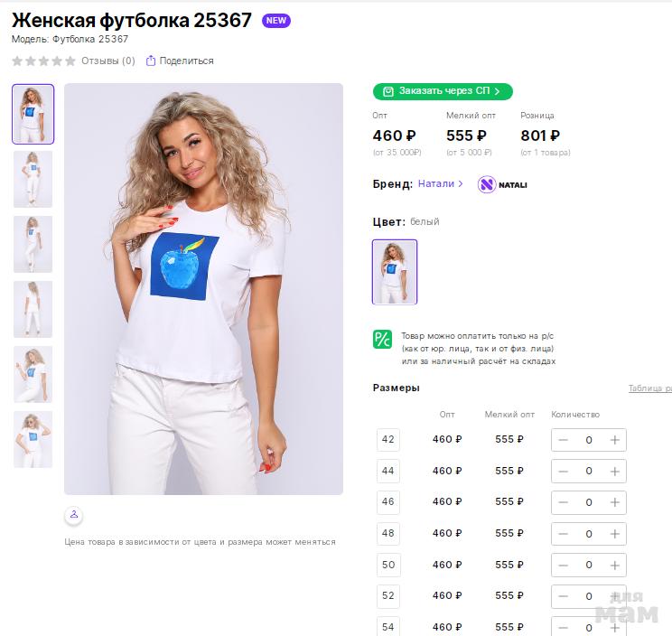Click the hanger icon below the photo
Viewport: 672px width, 636px height.
pyautogui.click(x=74, y=515)
